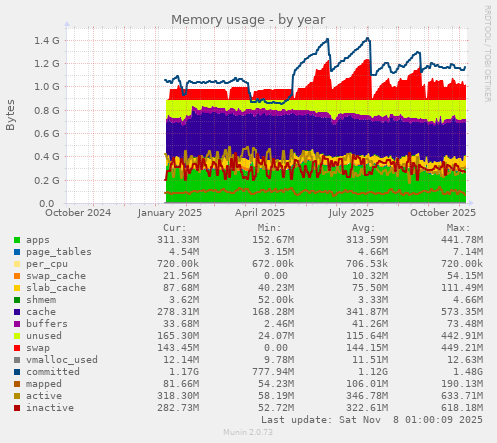497x443 pixels.
Task: Click the committed line peak near July 2025
Action: [x=368, y=39]
